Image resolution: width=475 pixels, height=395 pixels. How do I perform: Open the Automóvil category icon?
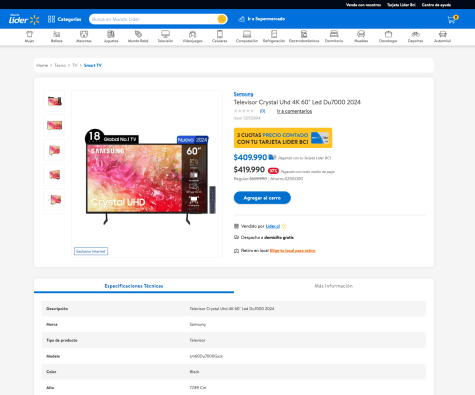point(442,37)
